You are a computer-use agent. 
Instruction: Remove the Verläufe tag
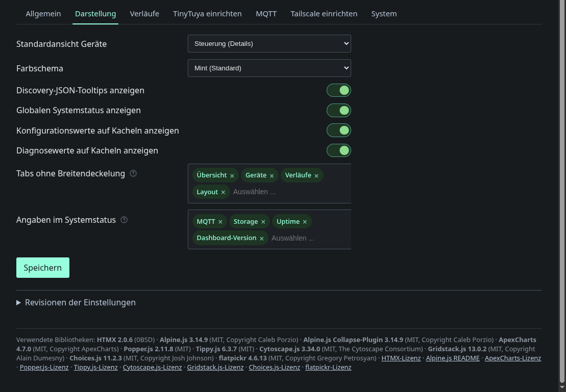coord(316,176)
